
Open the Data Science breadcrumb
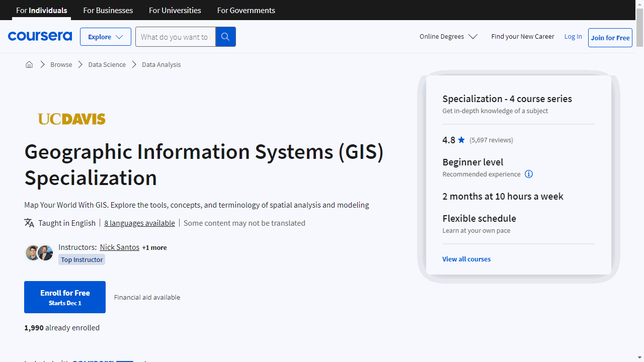click(x=107, y=64)
